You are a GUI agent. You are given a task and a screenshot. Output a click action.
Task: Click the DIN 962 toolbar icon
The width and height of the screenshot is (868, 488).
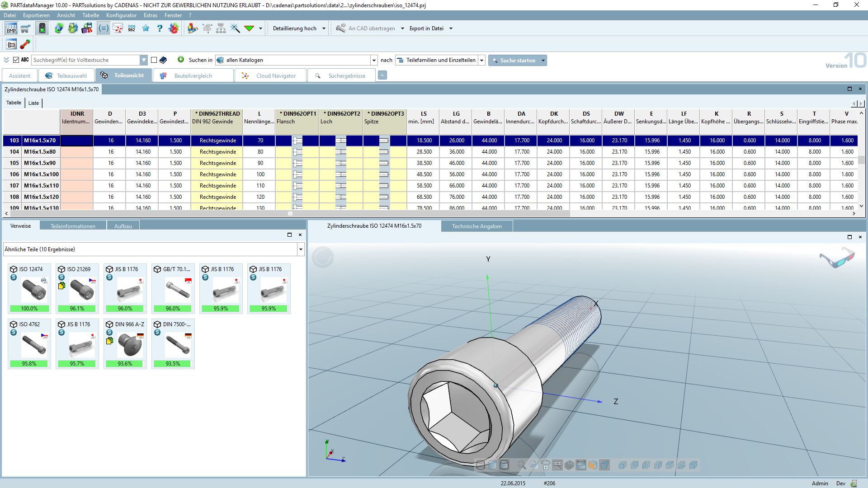(x=132, y=28)
